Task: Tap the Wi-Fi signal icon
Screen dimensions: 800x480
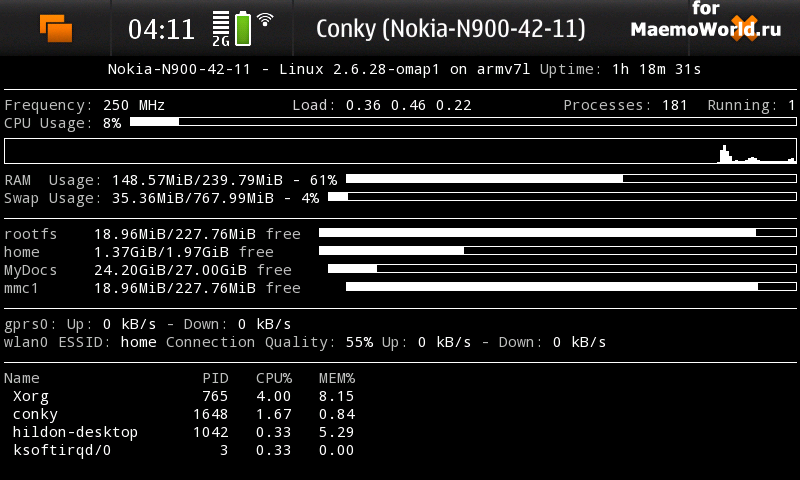Action: tap(265, 20)
